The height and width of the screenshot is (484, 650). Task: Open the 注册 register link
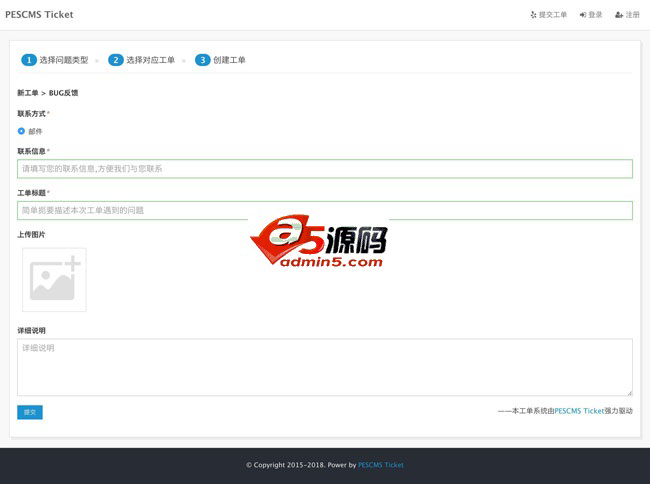click(x=628, y=15)
